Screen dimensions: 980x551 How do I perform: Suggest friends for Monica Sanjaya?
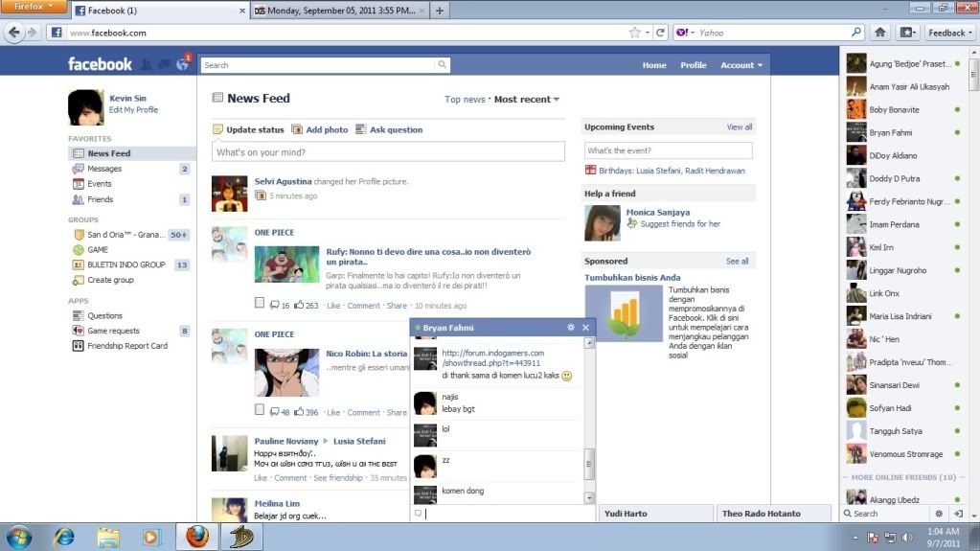[x=680, y=224]
